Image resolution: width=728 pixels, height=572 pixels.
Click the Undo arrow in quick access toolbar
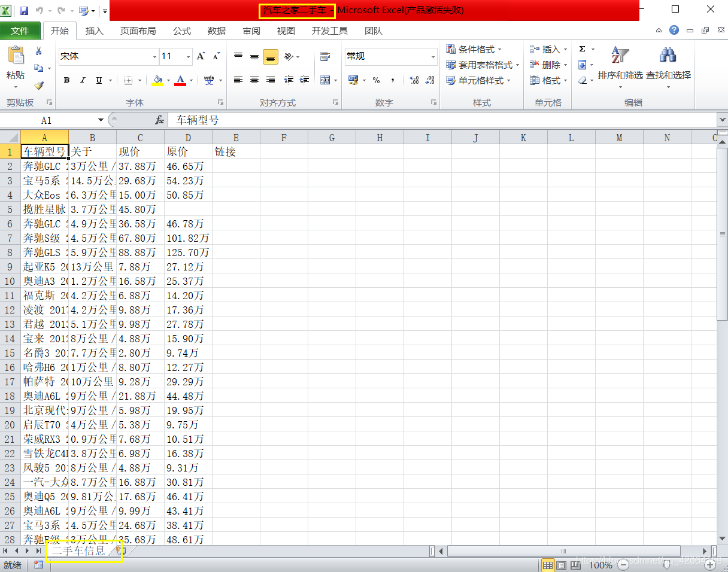point(40,11)
